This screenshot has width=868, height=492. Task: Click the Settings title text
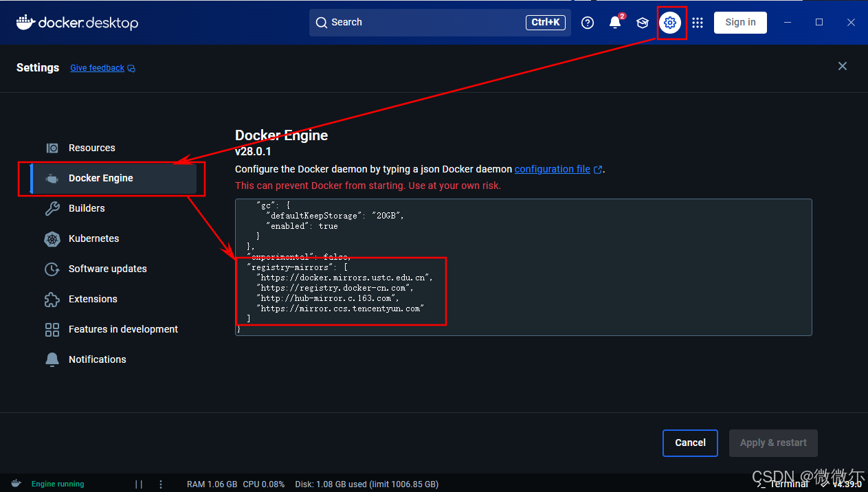tap(38, 67)
